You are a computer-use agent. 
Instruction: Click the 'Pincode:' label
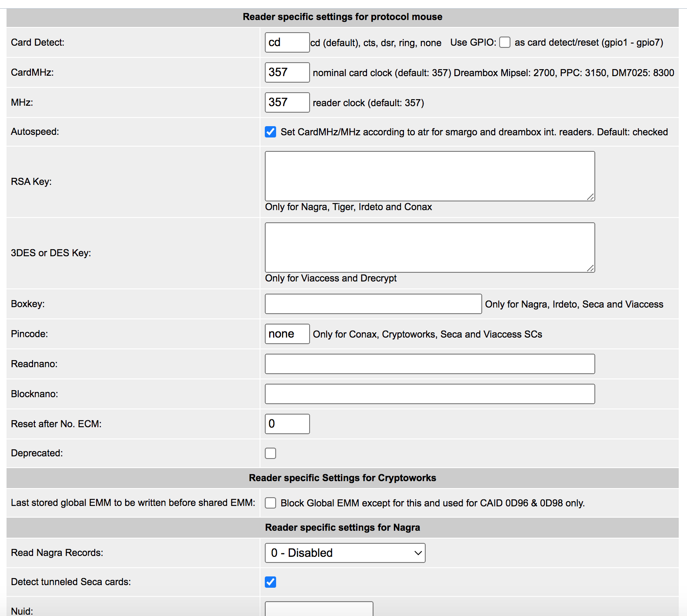click(30, 334)
